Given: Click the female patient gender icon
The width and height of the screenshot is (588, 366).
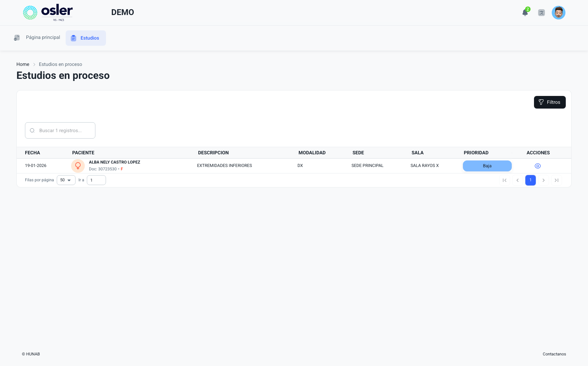Looking at the screenshot, I should click(78, 166).
